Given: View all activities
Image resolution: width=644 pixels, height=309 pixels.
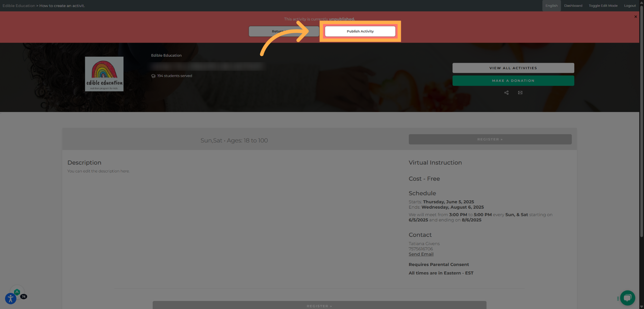Looking at the screenshot, I should coord(513,68).
